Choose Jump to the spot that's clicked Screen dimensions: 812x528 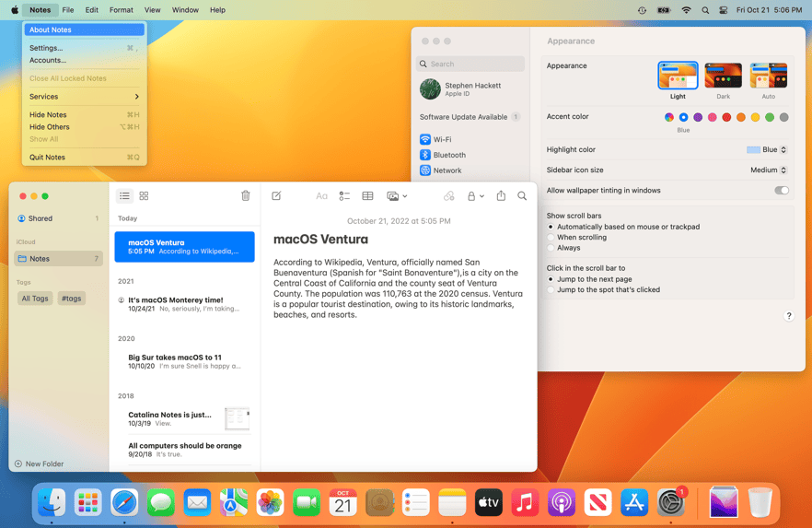point(551,289)
